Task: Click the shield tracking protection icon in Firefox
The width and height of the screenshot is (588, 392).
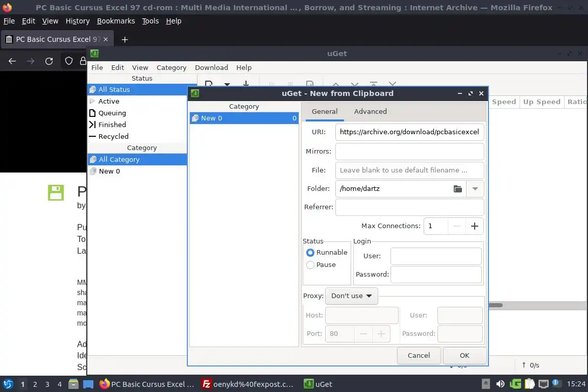Action: point(68,61)
